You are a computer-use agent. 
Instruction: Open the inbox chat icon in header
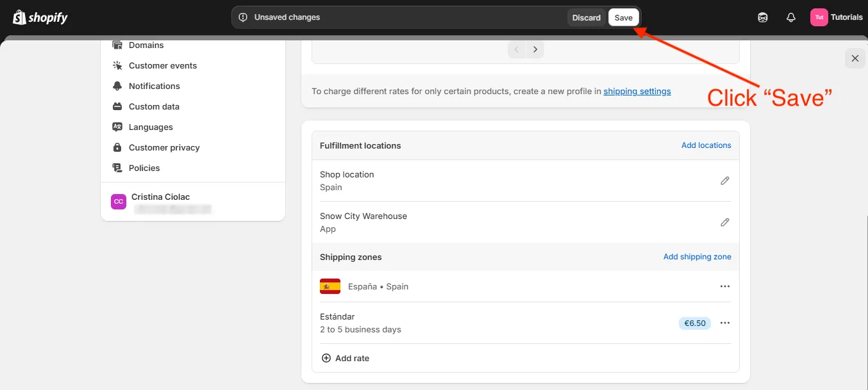762,17
